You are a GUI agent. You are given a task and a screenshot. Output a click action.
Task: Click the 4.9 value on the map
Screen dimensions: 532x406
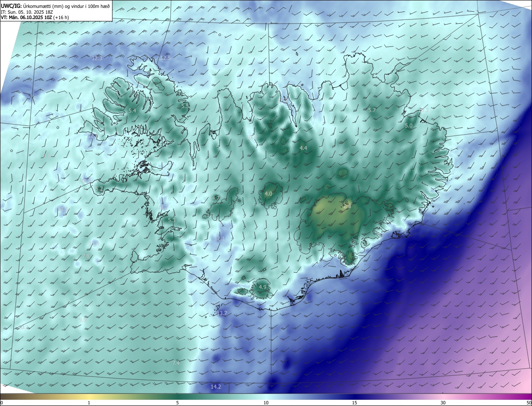click(x=263, y=287)
